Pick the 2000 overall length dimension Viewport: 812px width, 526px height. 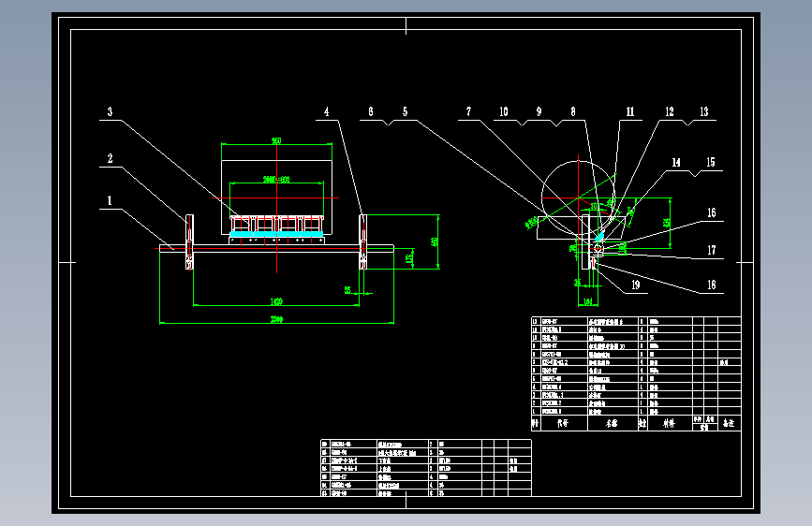click(276, 319)
